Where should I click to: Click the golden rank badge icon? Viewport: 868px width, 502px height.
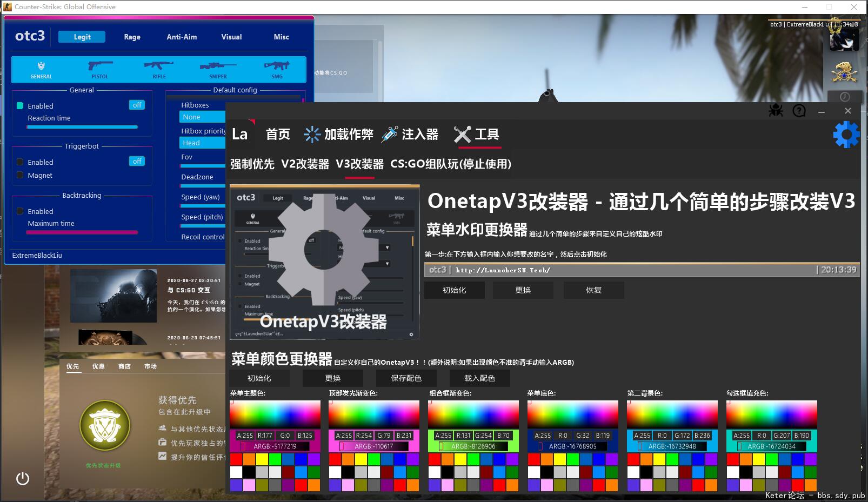[x=844, y=72]
